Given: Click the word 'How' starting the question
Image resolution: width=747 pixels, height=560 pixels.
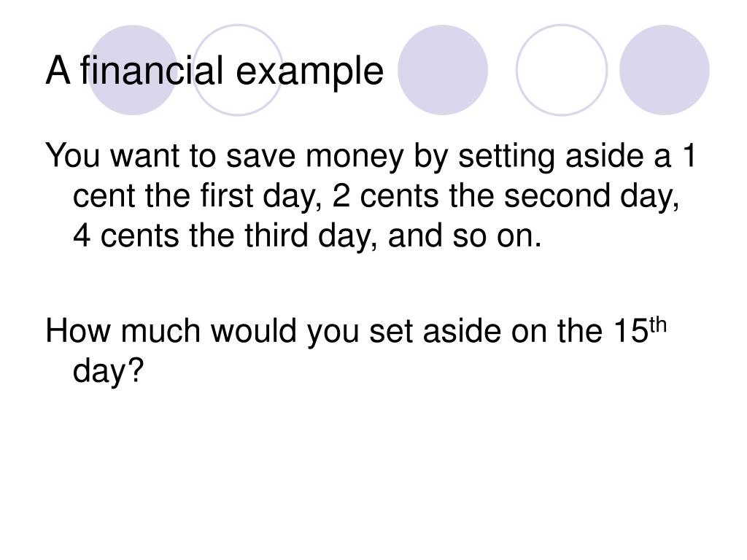Looking at the screenshot, I should coord(78,331).
